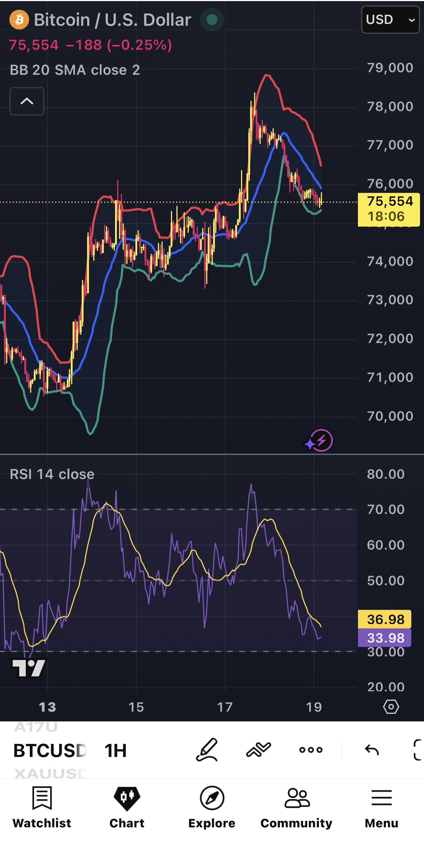The image size is (424, 868).
Task: Select the BB 20 SMA close indicator label
Action: pyautogui.click(x=75, y=70)
